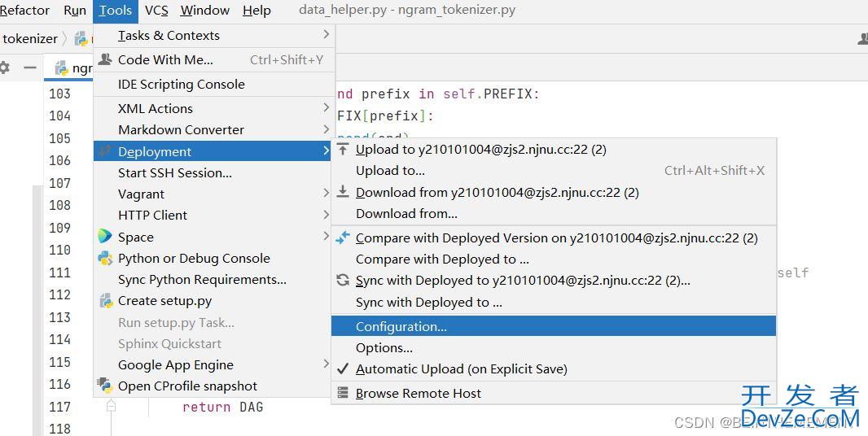This screenshot has width=868, height=436.
Task: Click upload arrow icon for y210101004 server
Action: (344, 149)
